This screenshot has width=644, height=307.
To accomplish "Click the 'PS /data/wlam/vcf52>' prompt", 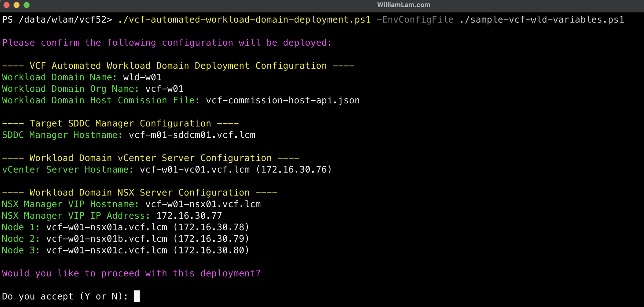I will coord(57,20).
